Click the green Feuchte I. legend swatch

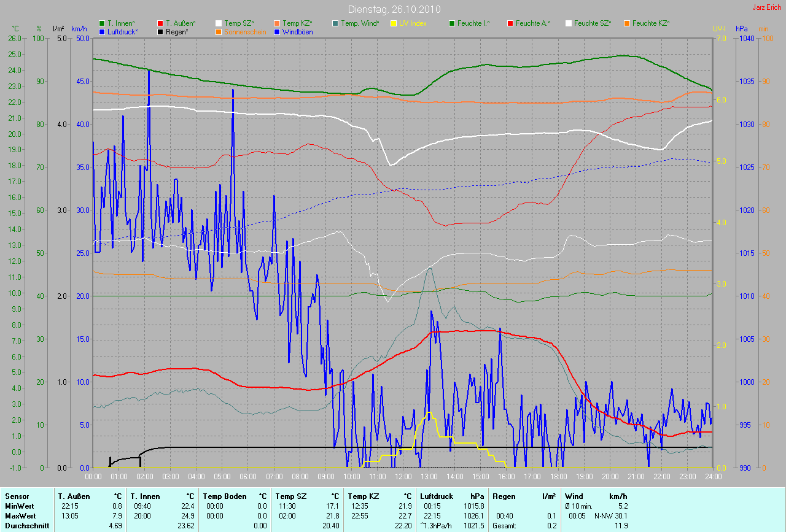[x=452, y=23]
